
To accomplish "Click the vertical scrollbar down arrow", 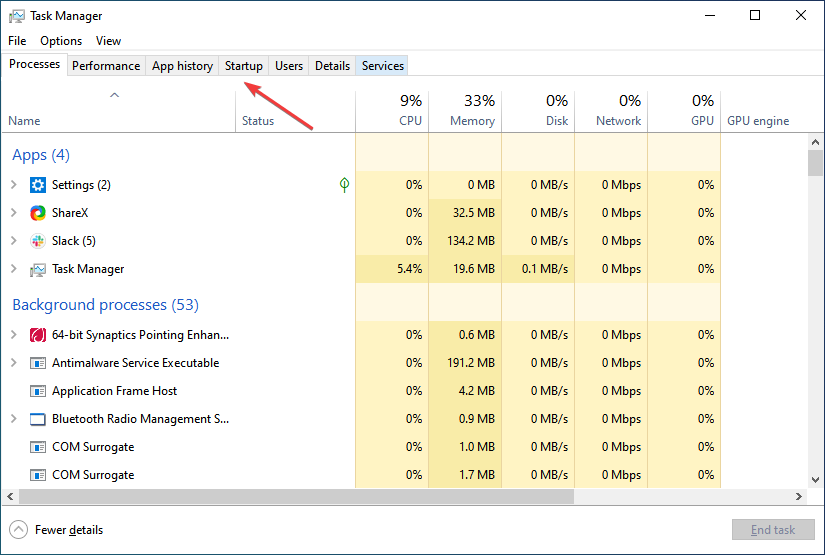I will click(x=815, y=480).
